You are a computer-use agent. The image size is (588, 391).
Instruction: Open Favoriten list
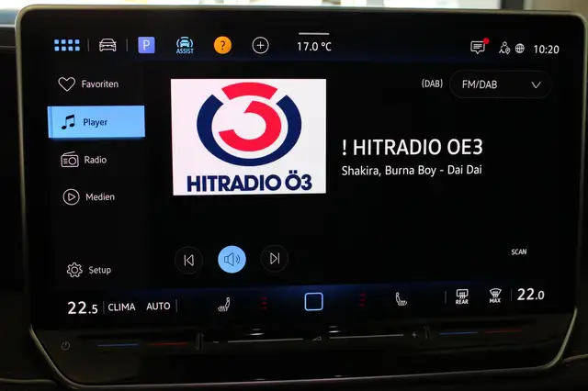click(89, 84)
